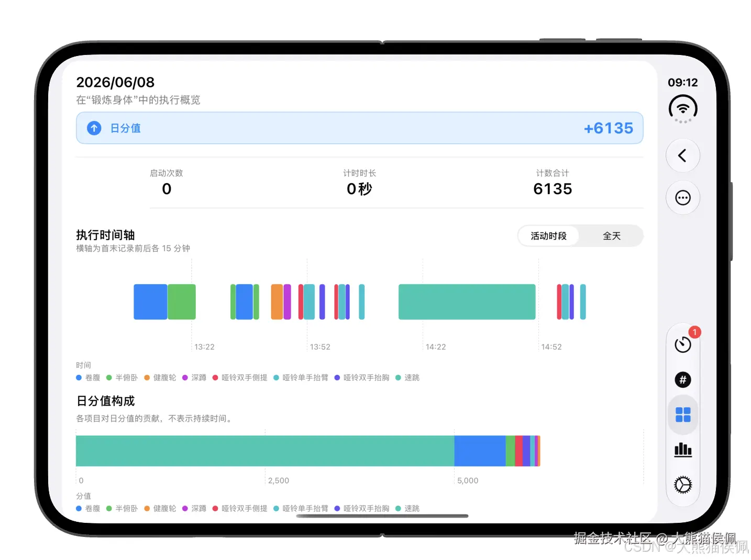Click 哑铃双手侧提 in the timeline legend

240,378
